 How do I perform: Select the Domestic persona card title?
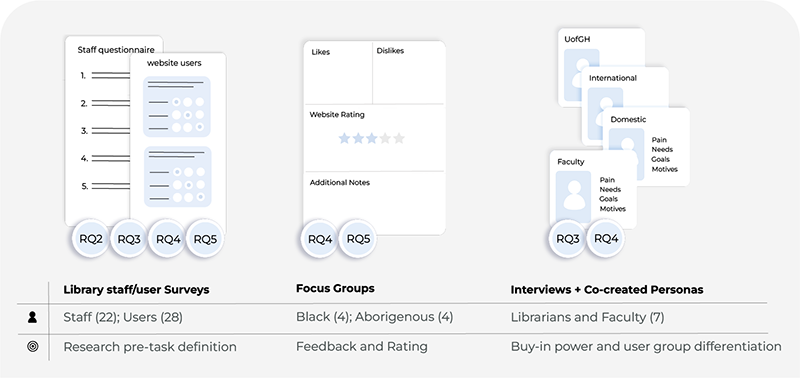click(x=628, y=119)
